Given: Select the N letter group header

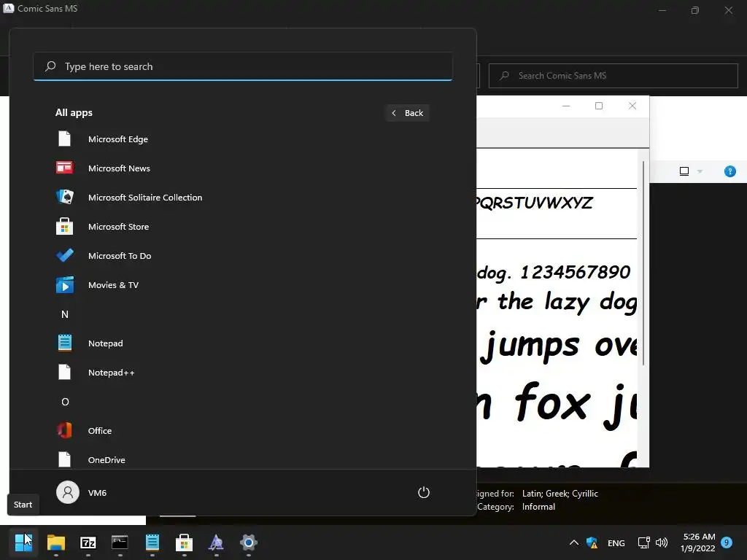Looking at the screenshot, I should [65, 314].
